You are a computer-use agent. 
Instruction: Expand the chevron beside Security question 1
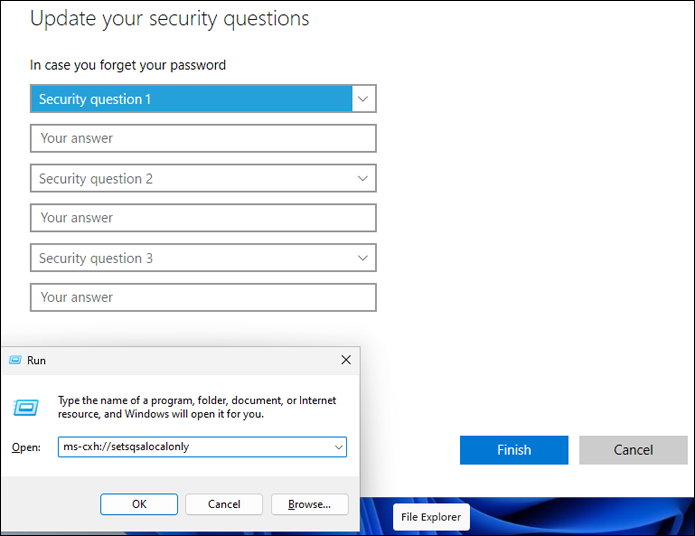coord(363,99)
